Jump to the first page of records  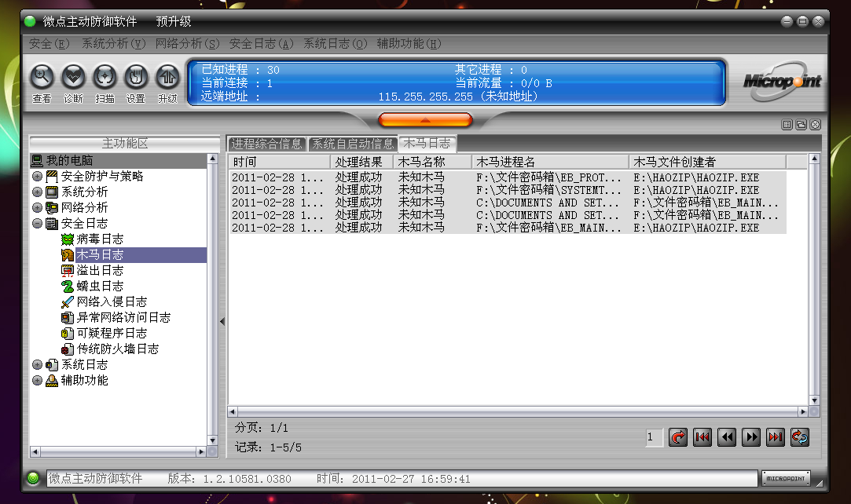pos(702,437)
